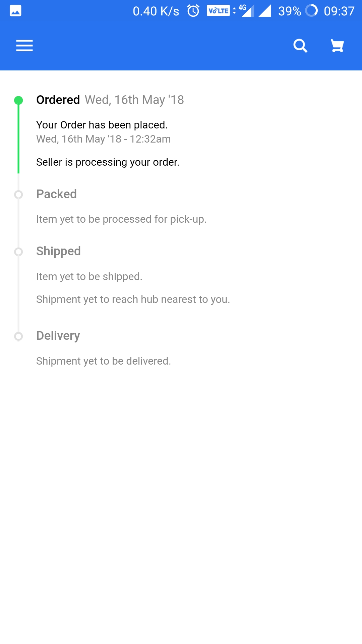This screenshot has height=644, width=362.
Task: Tap the 4G signal strength icon
Action: [x=247, y=11]
